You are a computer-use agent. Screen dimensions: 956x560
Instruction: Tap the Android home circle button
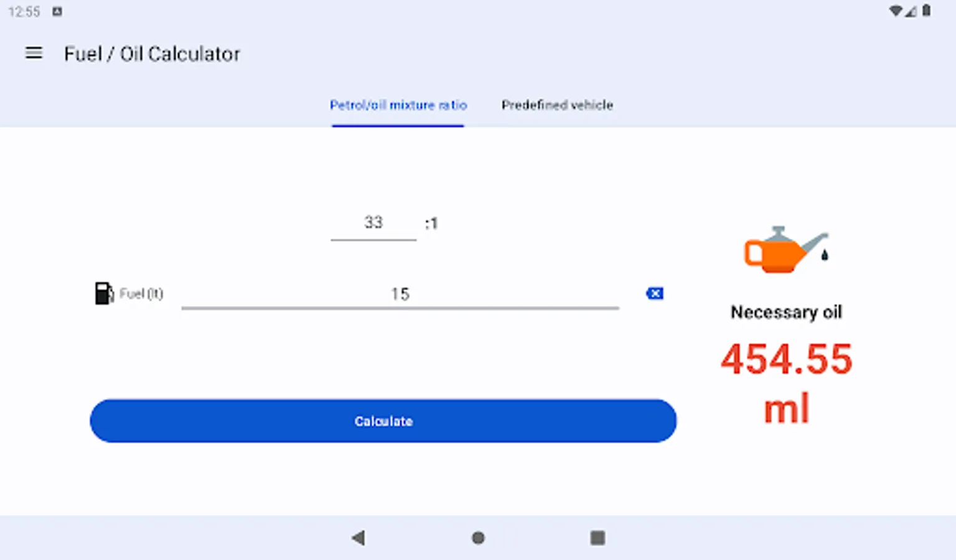[478, 538]
